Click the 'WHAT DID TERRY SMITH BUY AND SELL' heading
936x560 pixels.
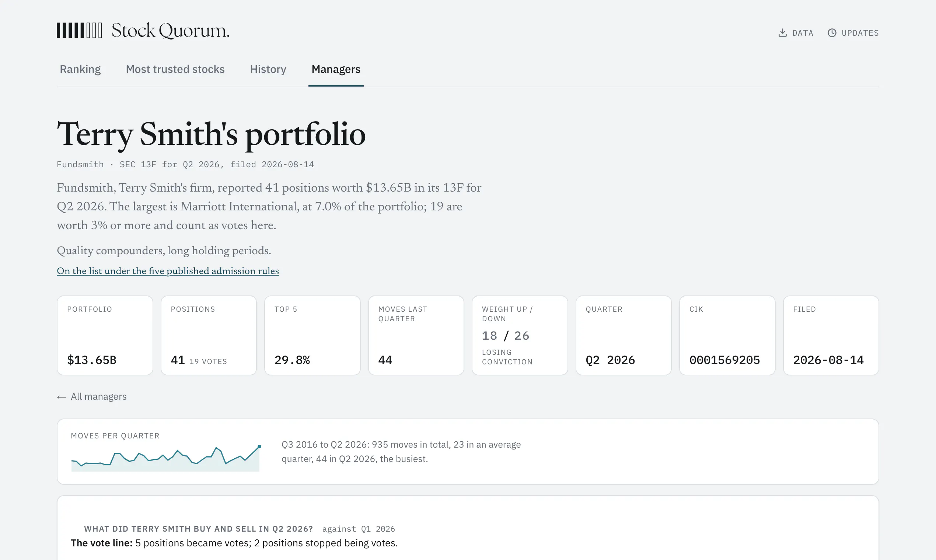click(x=199, y=529)
